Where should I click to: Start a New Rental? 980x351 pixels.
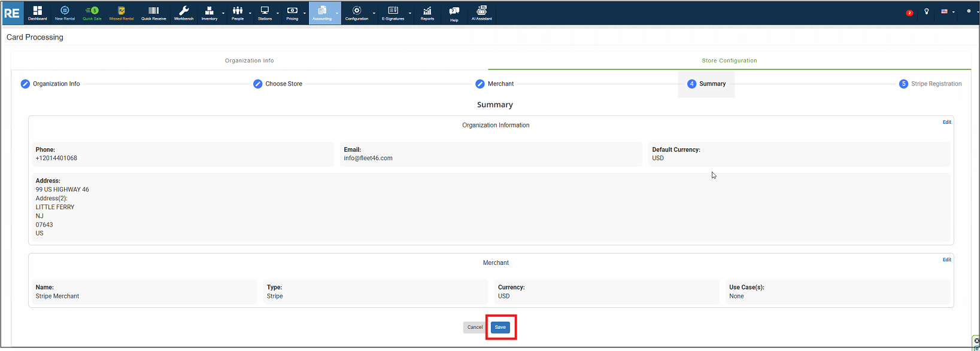coord(65,13)
